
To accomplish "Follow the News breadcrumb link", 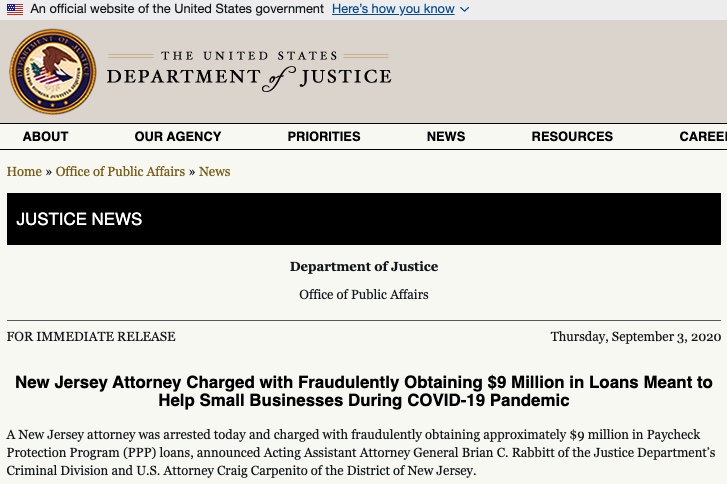I will coord(214,172).
